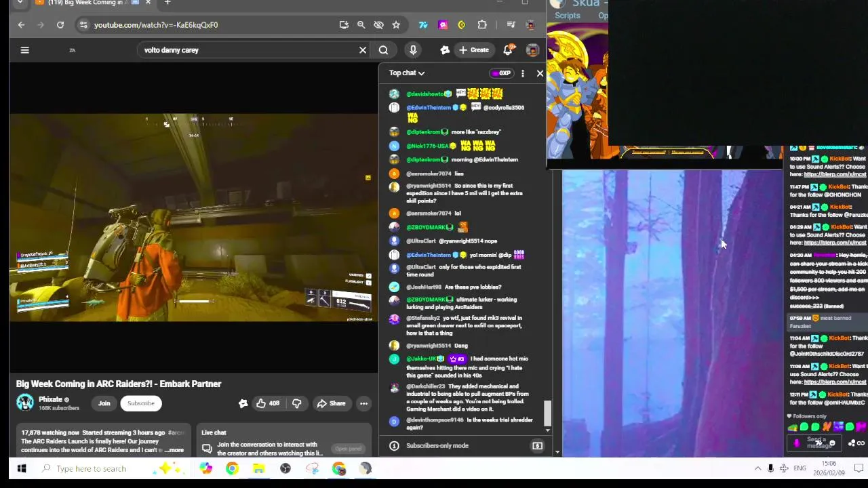The width and height of the screenshot is (868, 488).
Task: Dislike the video
Action: [296, 403]
